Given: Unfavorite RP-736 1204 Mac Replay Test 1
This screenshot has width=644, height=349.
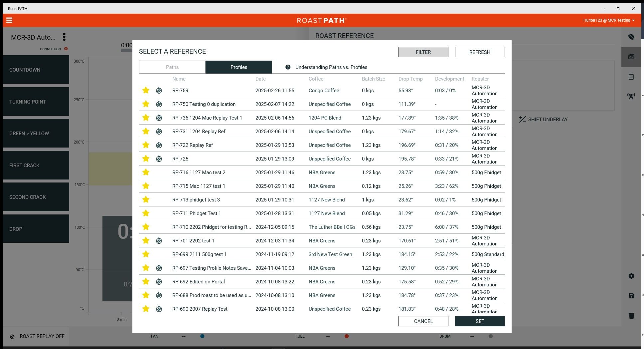Looking at the screenshot, I should [x=146, y=118].
